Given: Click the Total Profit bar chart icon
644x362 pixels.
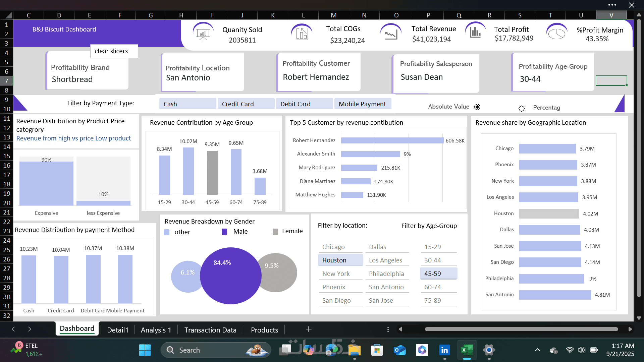Looking at the screenshot, I should [475, 32].
